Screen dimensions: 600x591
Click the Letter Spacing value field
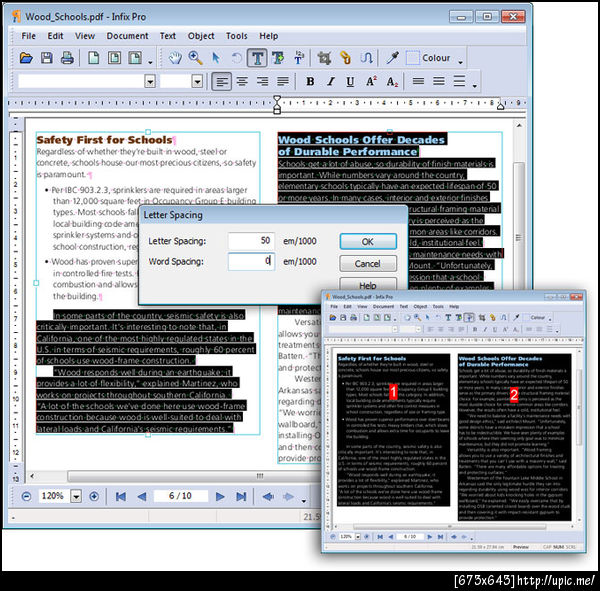[251, 241]
